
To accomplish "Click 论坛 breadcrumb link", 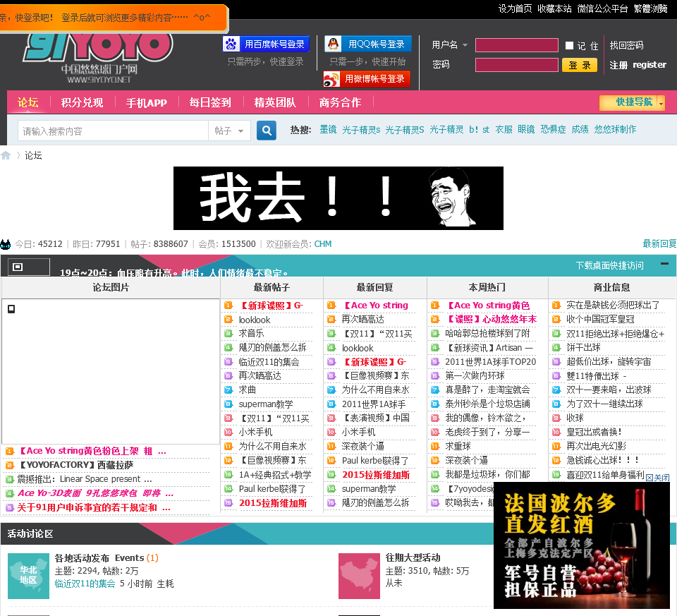I will [x=33, y=155].
